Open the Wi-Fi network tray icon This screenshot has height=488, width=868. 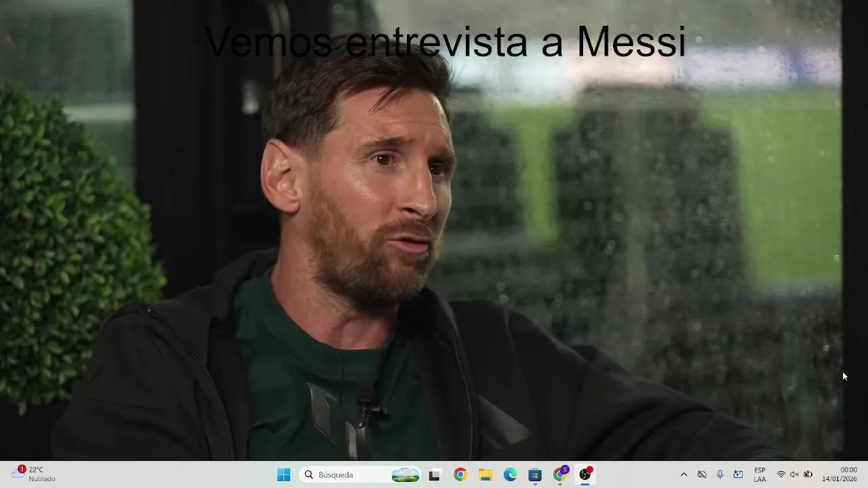tap(781, 475)
